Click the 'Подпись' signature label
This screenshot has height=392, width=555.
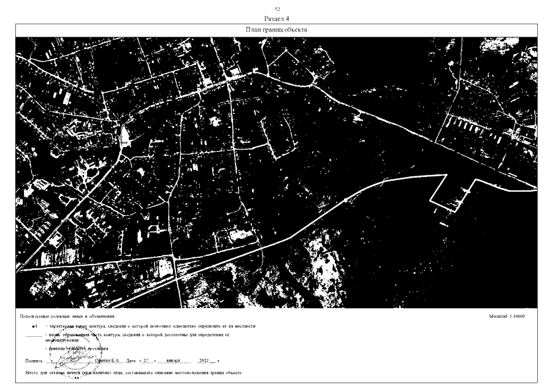[x=34, y=361]
